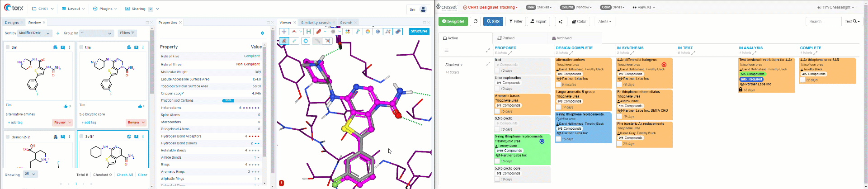Add a tag to alternative amines design

(15, 123)
